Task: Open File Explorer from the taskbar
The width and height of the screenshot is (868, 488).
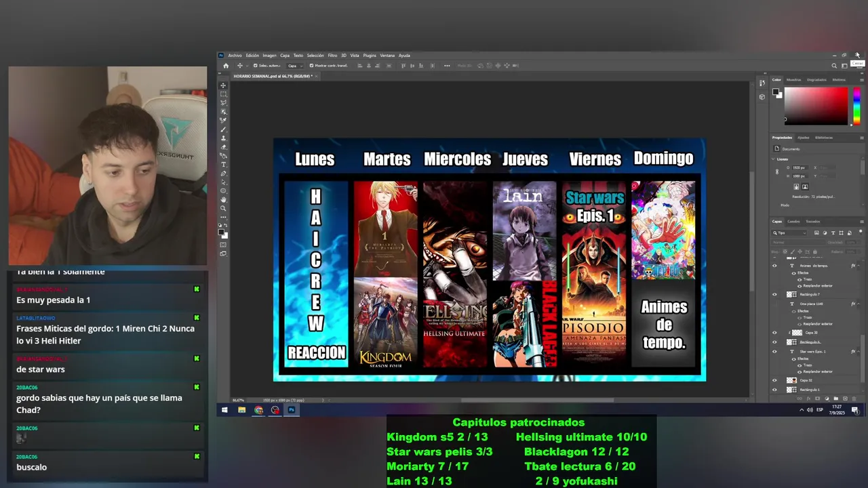Action: (241, 410)
